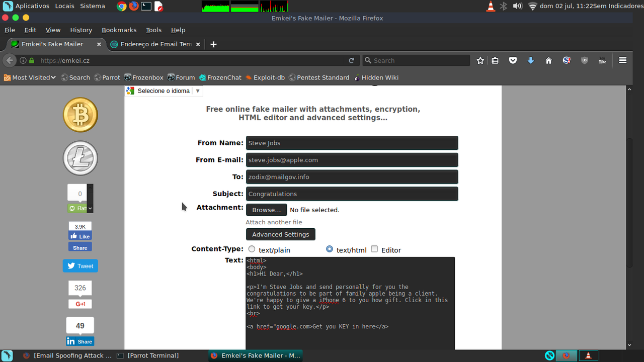
Task: Open Exploit-db bookmark
Action: coord(265,77)
